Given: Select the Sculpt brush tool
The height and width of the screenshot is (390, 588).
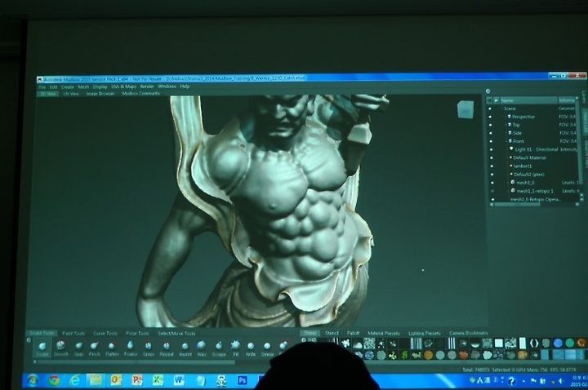Looking at the screenshot, I should tap(42, 348).
